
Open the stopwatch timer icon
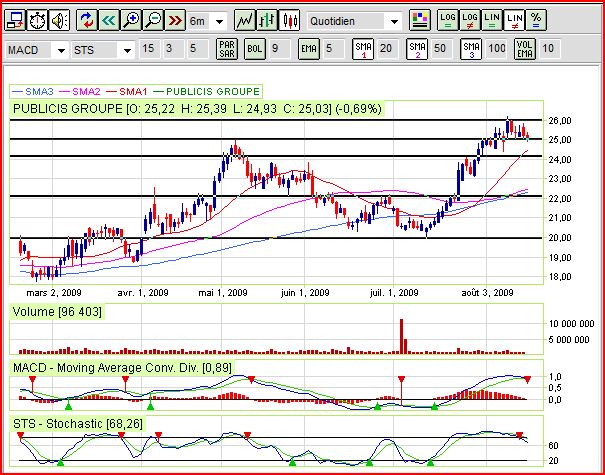[37, 20]
